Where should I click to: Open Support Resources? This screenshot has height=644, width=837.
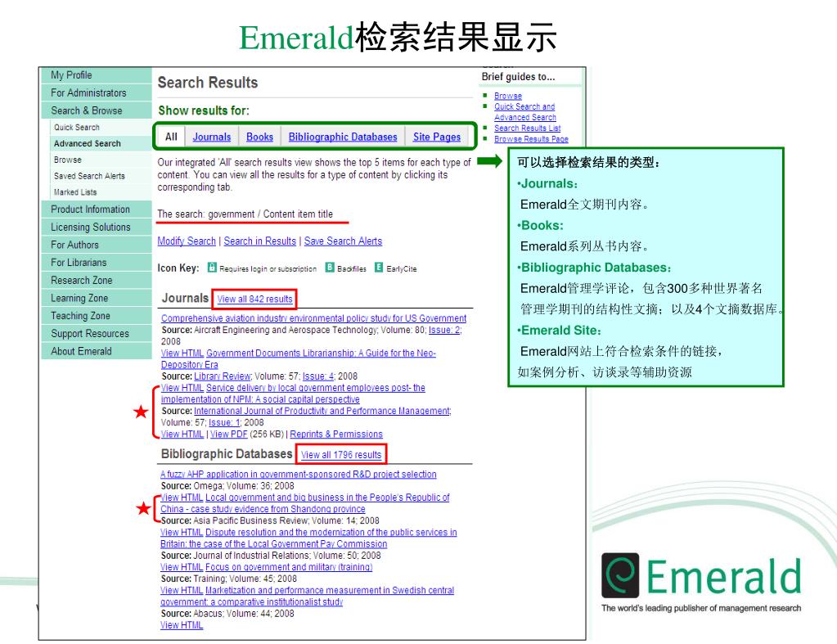point(97,333)
